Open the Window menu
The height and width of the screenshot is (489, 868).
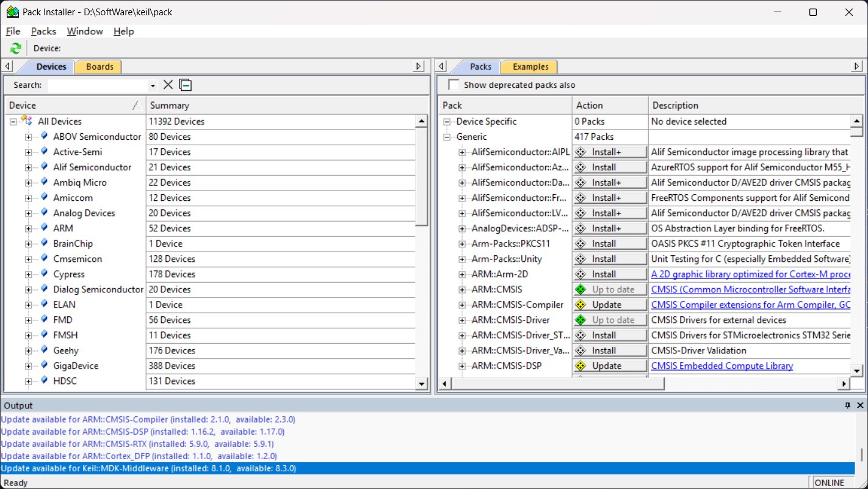(85, 31)
